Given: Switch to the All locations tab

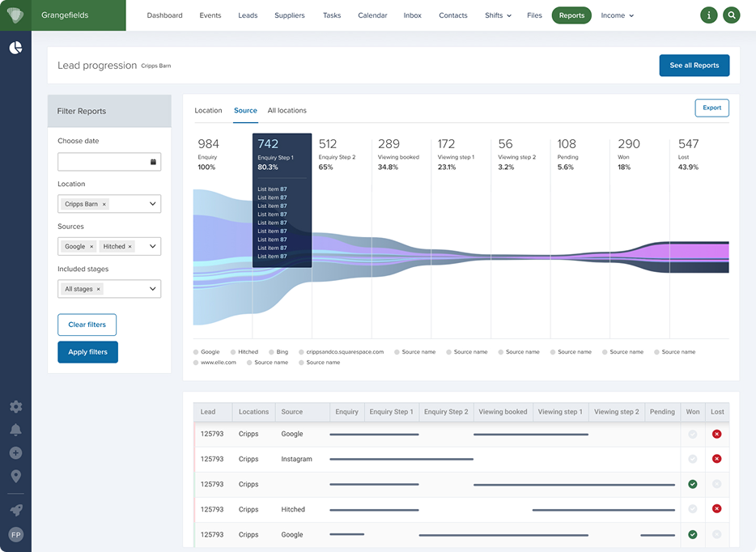Looking at the screenshot, I should (287, 110).
